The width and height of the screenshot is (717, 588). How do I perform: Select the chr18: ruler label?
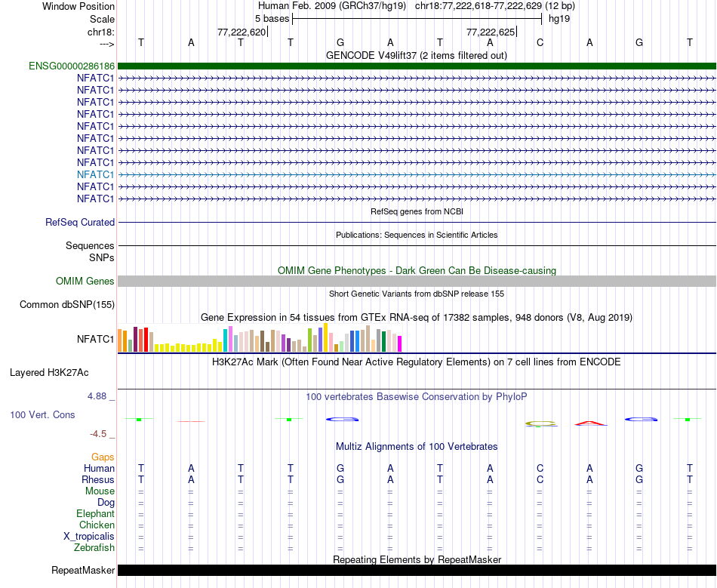pyautogui.click(x=100, y=32)
